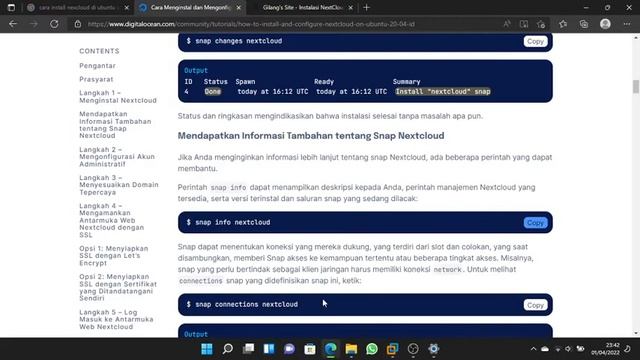Click the page vertical scrollbar thumb
The height and width of the screenshot is (360, 640).
(x=636, y=87)
